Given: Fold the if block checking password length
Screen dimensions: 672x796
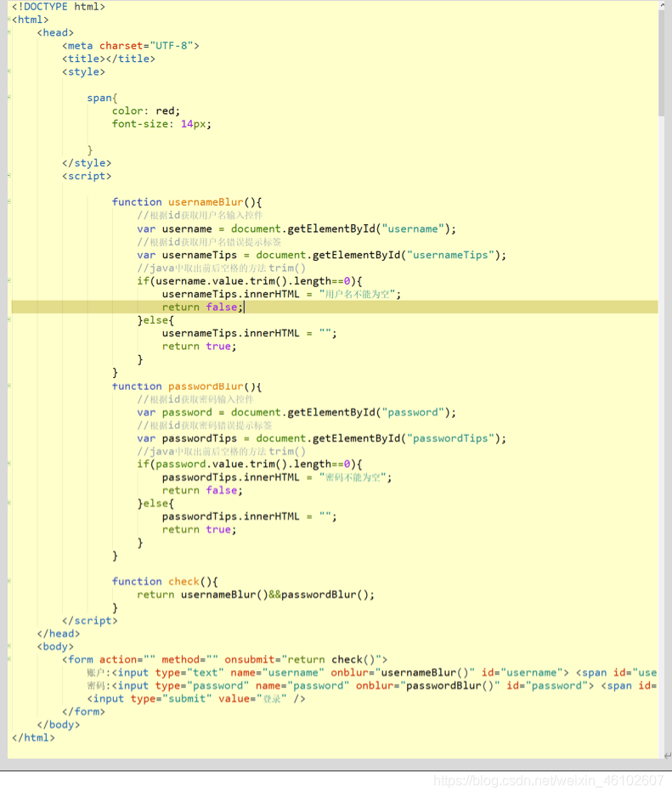Looking at the screenshot, I should point(9,464).
